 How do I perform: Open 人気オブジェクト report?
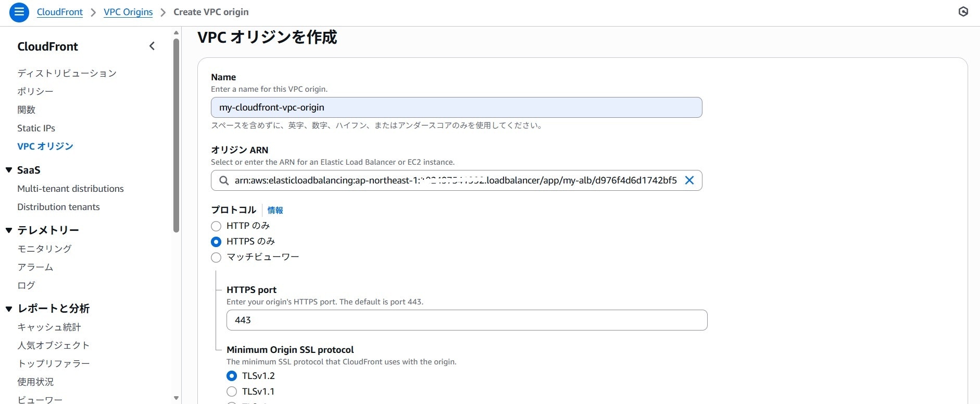click(54, 345)
